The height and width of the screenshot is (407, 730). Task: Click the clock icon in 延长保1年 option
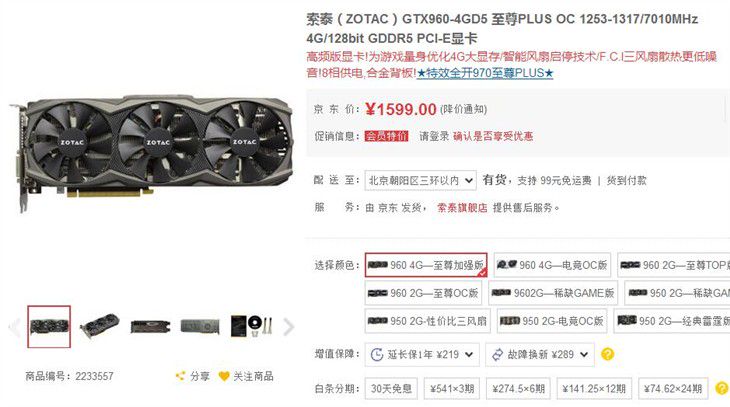(377, 355)
